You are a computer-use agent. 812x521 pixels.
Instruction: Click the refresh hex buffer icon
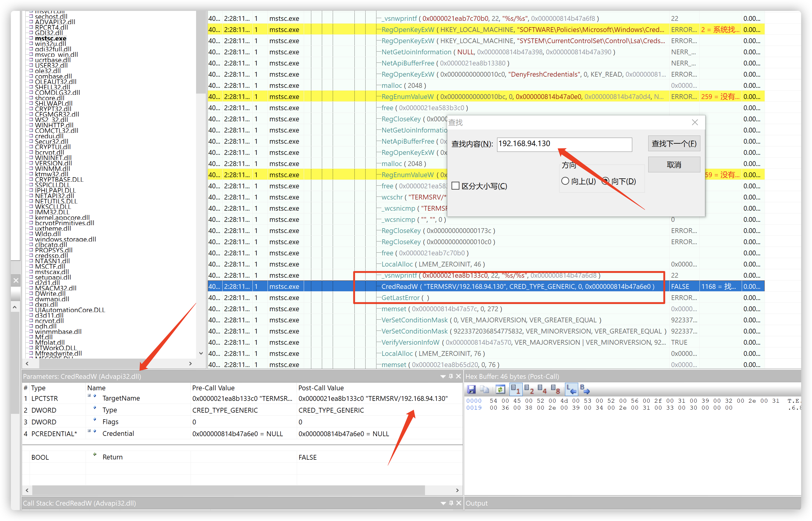pos(500,389)
